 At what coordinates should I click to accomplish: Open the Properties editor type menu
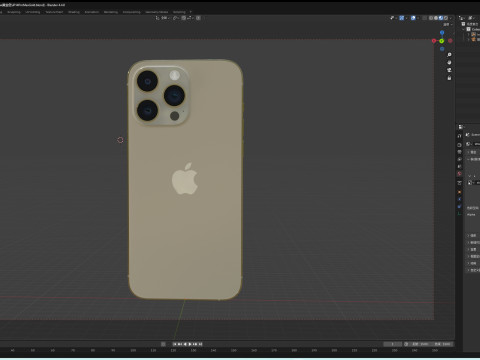tap(461, 127)
